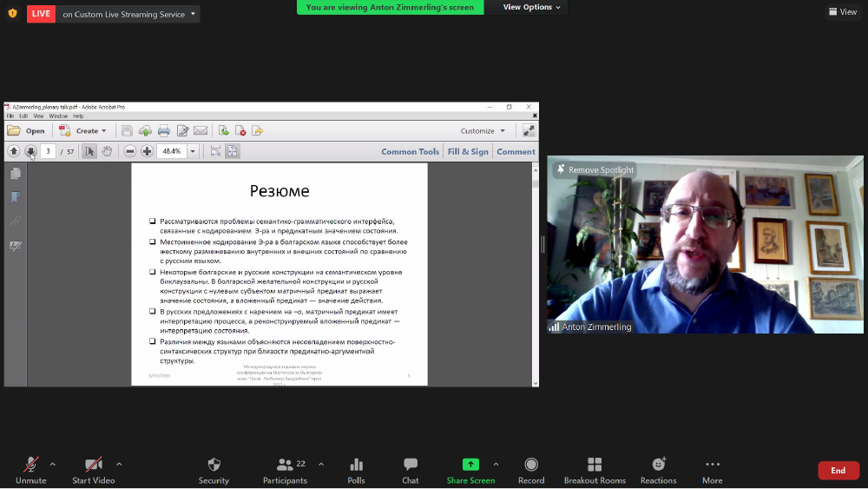
Task: Click the Acrobat document vertical scrollbar
Action: click(535, 261)
